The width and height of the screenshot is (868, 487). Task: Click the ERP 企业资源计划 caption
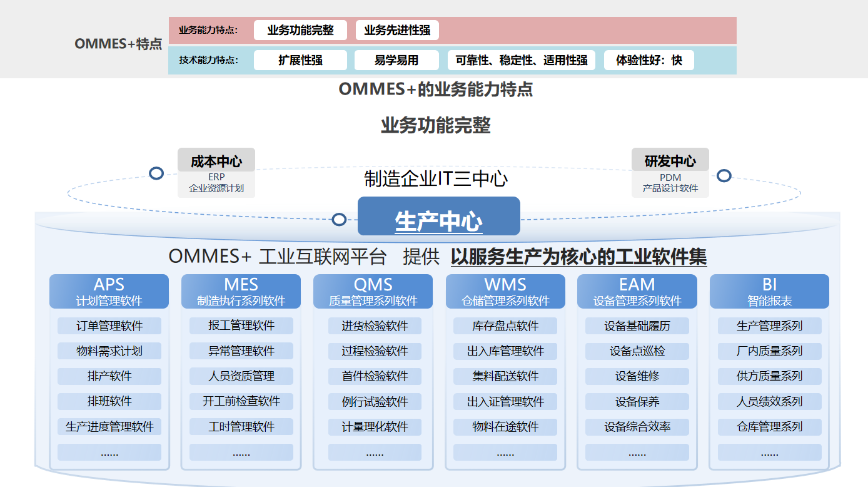(216, 183)
